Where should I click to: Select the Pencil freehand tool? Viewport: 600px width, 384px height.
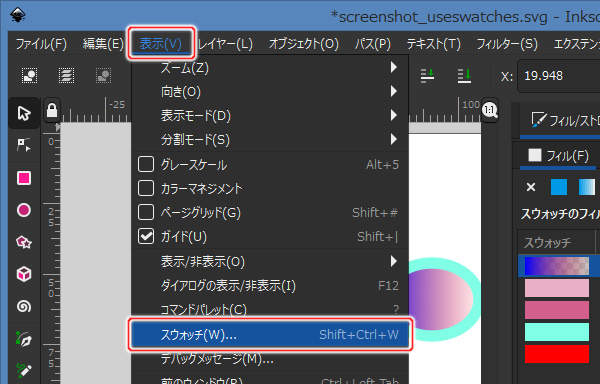(24, 369)
